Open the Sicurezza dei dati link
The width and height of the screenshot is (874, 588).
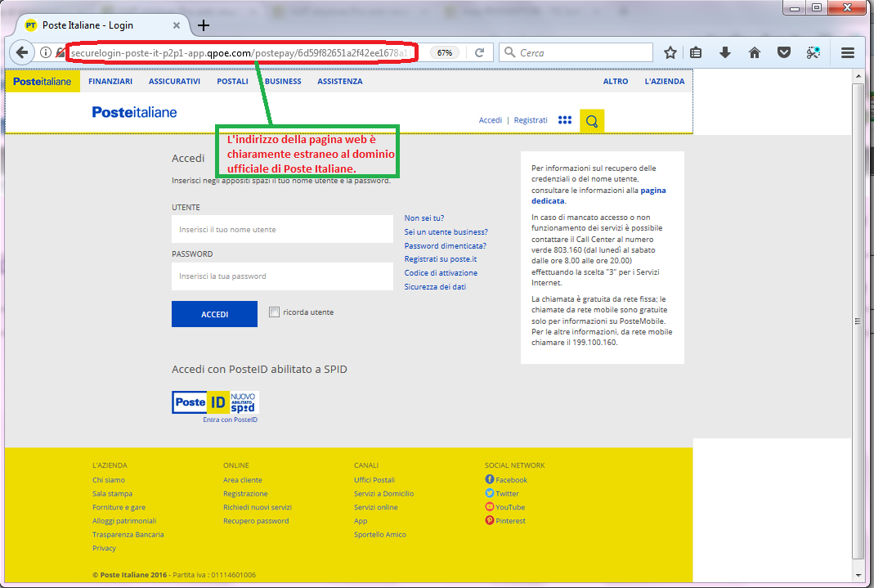point(435,287)
